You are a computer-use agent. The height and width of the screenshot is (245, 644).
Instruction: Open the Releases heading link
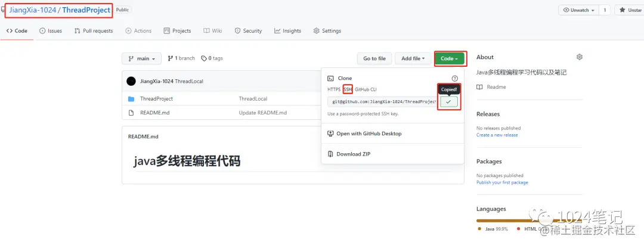coord(488,114)
